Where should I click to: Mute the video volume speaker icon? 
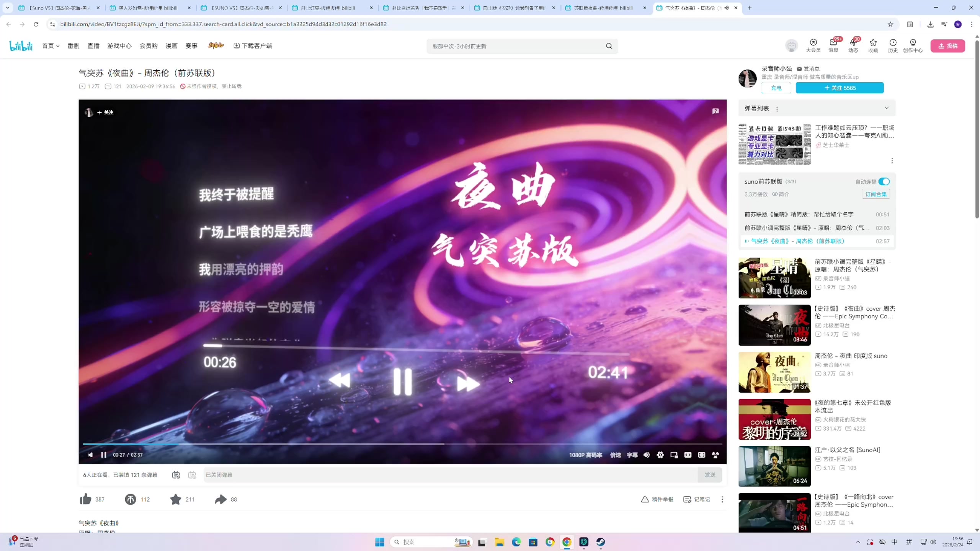[x=647, y=455]
